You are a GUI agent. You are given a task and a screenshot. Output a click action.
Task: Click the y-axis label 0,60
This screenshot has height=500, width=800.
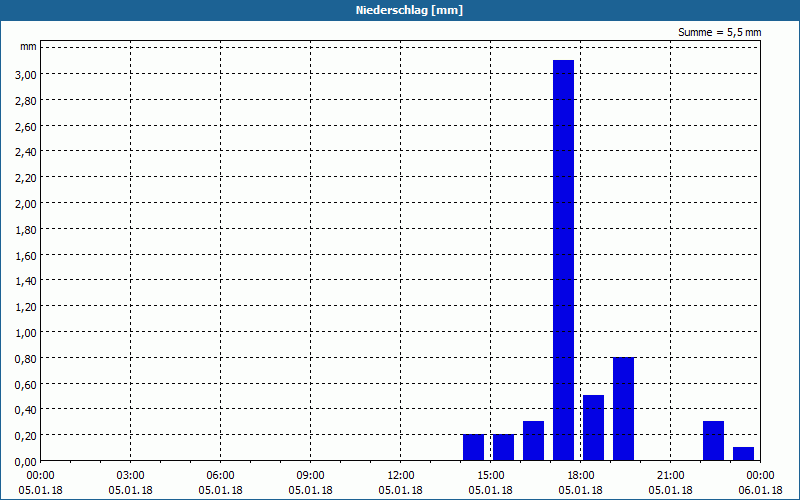tap(26, 385)
